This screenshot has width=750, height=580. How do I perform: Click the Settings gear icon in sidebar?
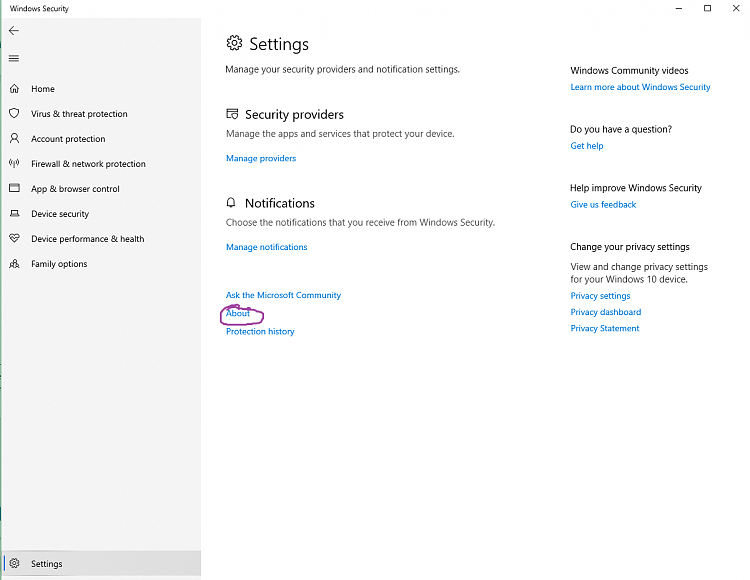point(14,563)
